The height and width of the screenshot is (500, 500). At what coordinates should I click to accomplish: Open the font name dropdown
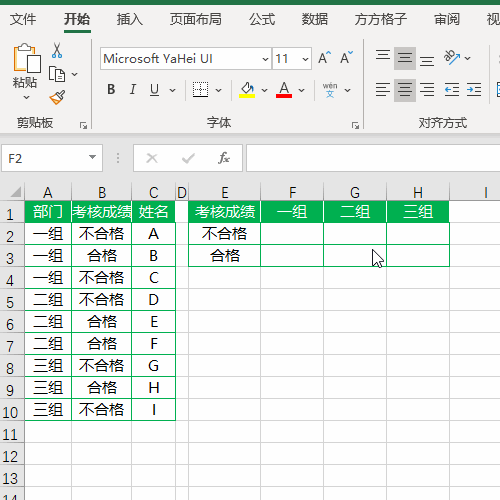click(x=265, y=59)
